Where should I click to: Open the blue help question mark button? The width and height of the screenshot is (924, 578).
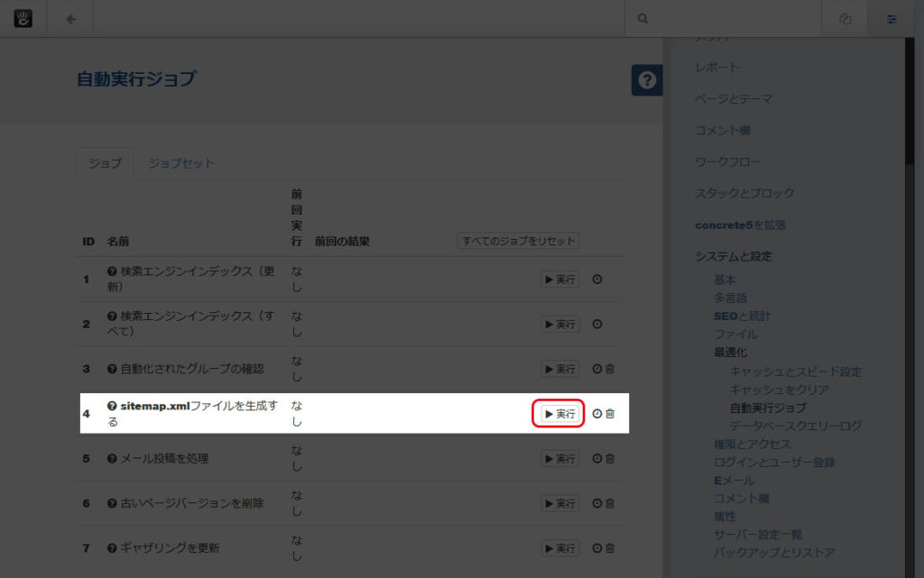647,80
